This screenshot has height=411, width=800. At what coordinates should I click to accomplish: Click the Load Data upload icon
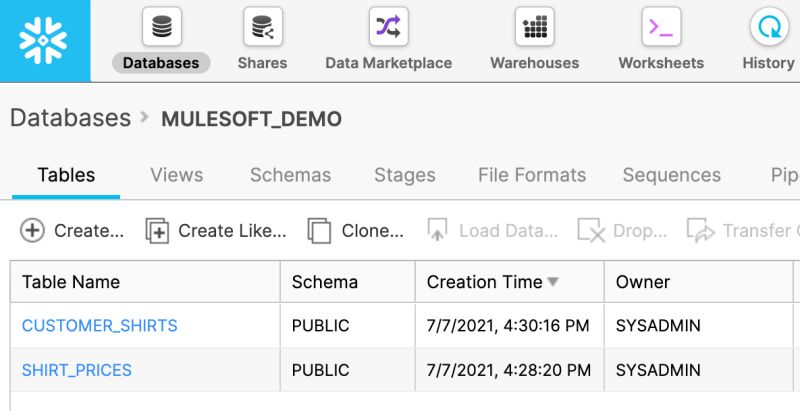(437, 230)
